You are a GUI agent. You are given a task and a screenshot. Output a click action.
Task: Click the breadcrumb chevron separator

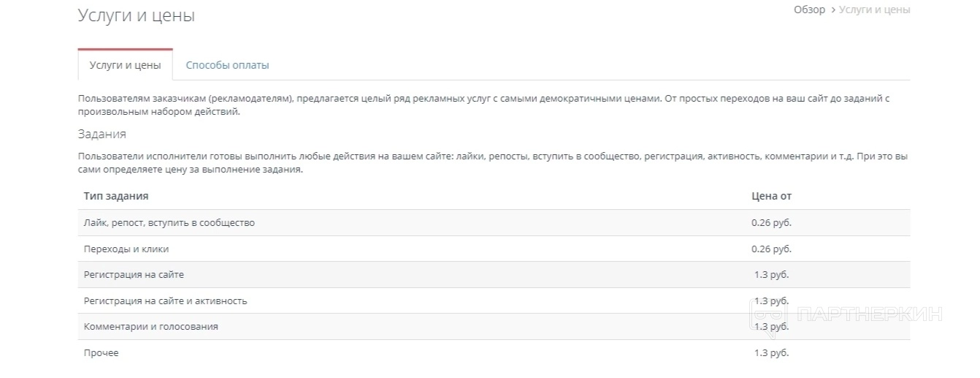832,10
